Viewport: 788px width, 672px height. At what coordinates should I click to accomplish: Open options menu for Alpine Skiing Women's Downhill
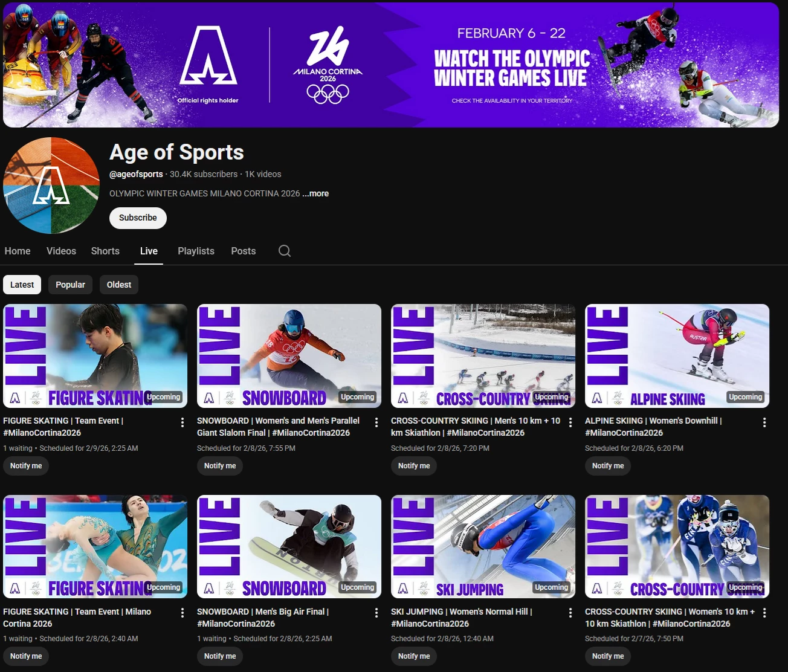tap(764, 422)
